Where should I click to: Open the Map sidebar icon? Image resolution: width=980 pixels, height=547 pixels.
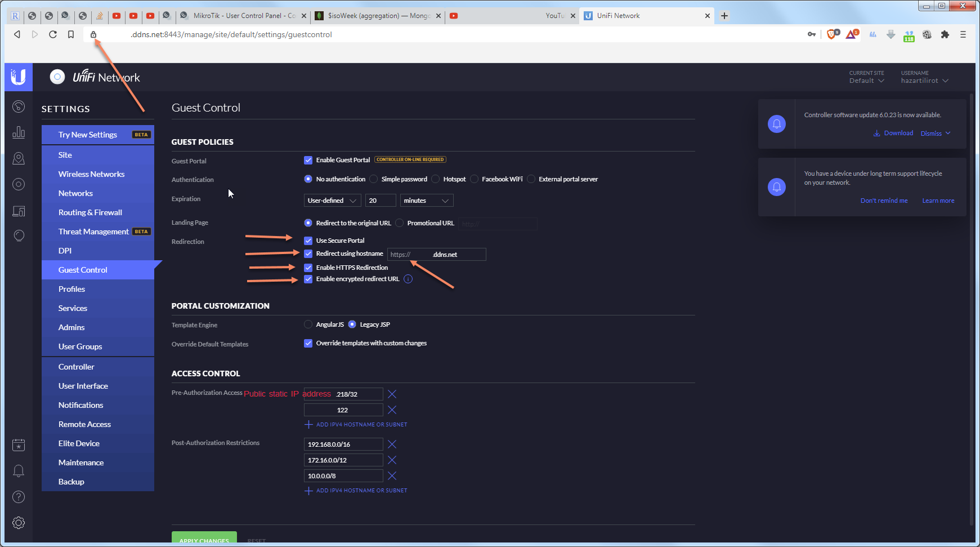19,158
